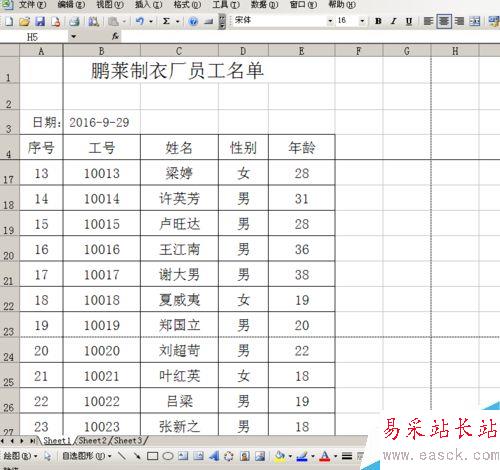Viewport: 500px width, 470px height.
Task: Select row 20 header
Action: (x=9, y=249)
